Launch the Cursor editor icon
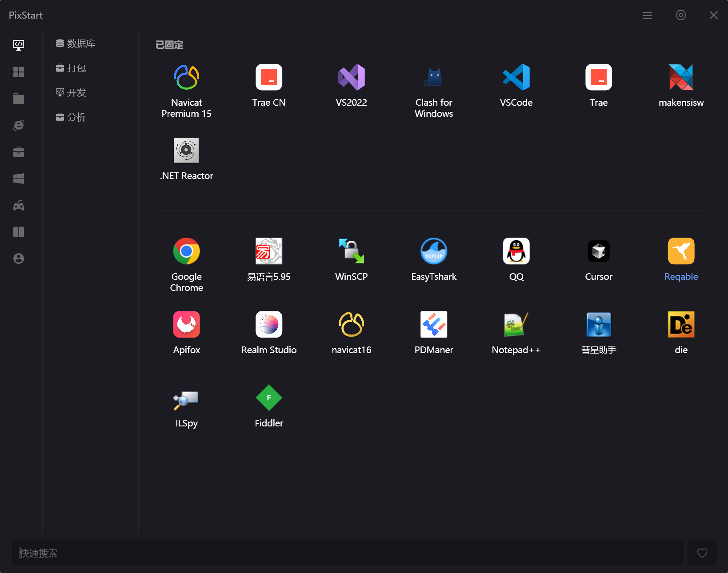This screenshot has width=728, height=573. point(598,251)
